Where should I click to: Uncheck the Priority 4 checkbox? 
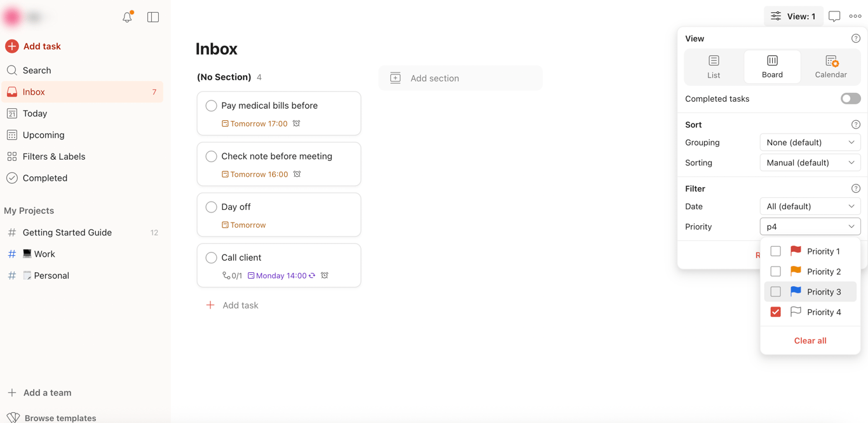[x=776, y=312]
